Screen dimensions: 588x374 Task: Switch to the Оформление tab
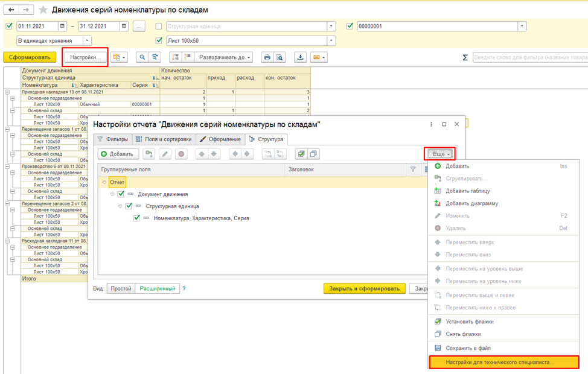pos(220,139)
